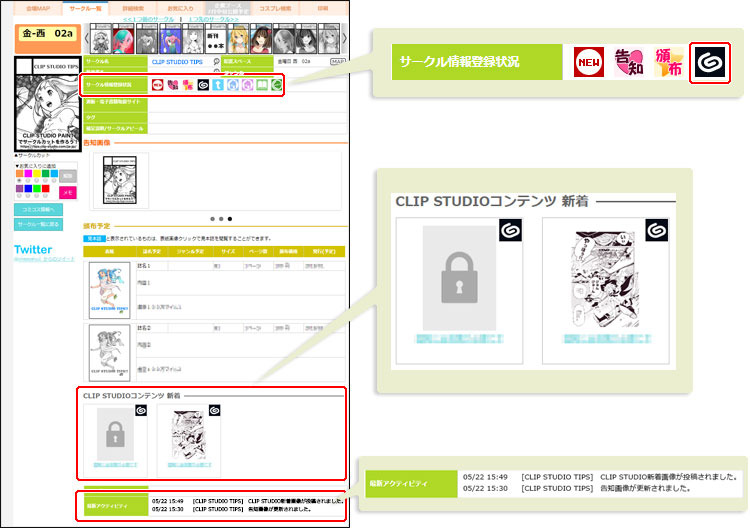The height and width of the screenshot is (528, 750).
Task: Open the CLIP STUDIO TIPS circle name link
Action: click(x=177, y=62)
